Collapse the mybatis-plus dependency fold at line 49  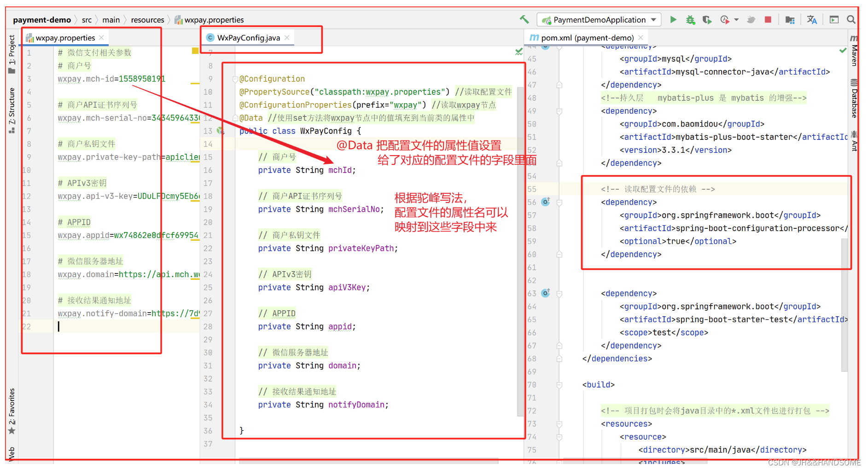pyautogui.click(x=559, y=111)
